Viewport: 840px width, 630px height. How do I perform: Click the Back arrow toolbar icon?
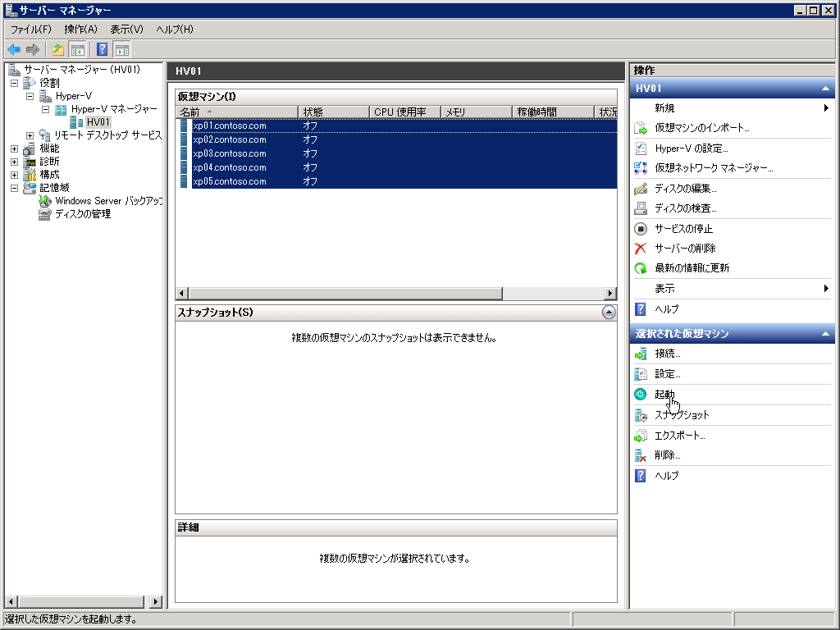(14, 50)
